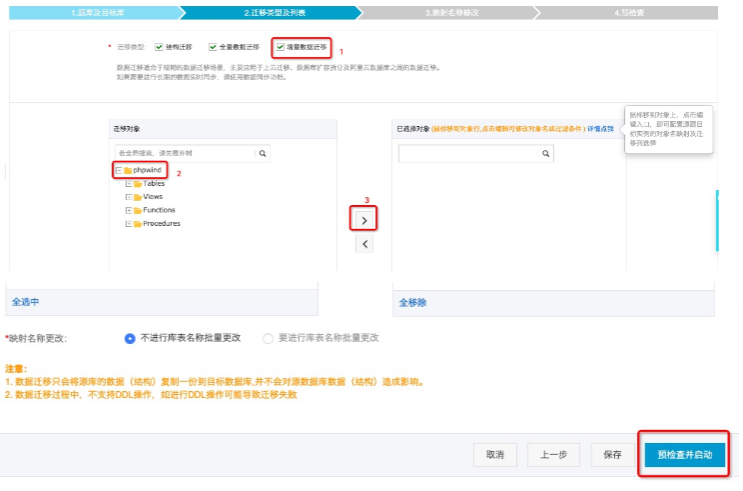
Task: Expand the Procedures tree node
Action: [128, 224]
